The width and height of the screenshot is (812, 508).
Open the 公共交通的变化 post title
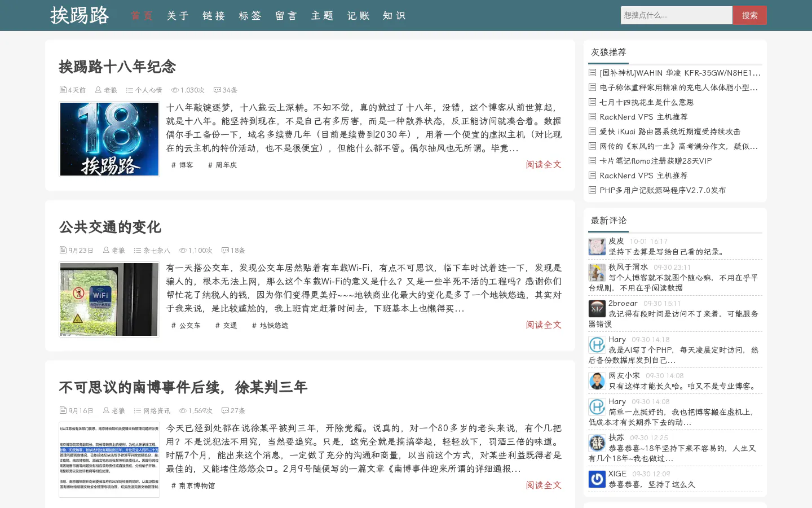pos(110,227)
